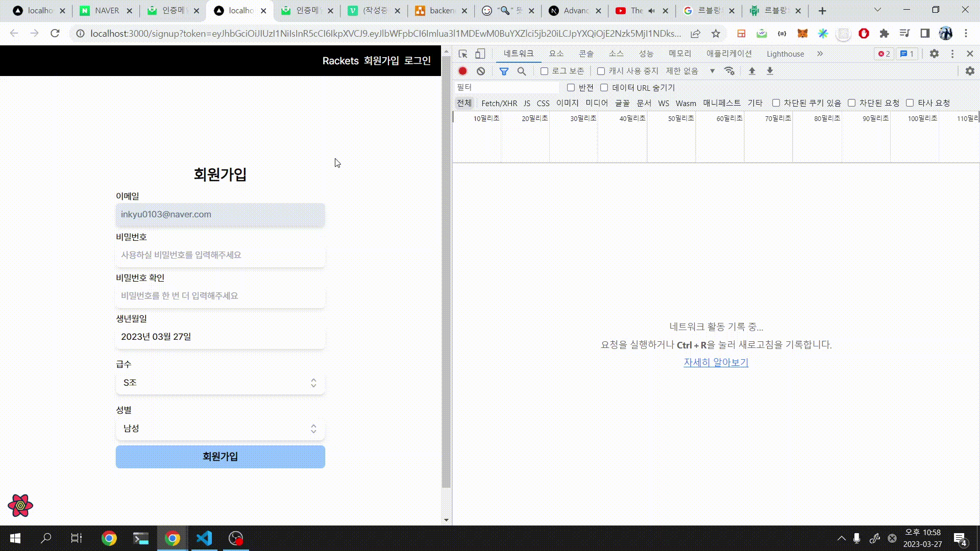Screen dimensions: 980x551
Task: Open the 제한 없음 throttling dropdown
Action: (690, 71)
